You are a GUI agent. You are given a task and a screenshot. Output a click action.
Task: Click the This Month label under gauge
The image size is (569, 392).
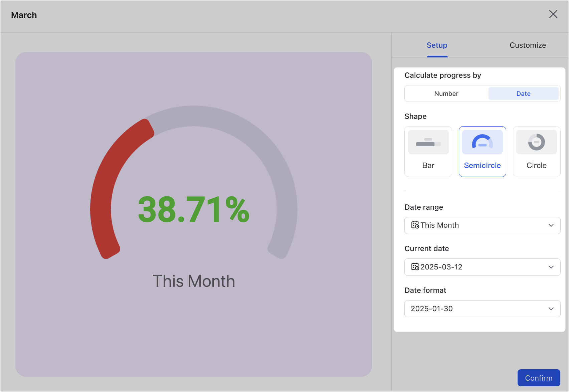pyautogui.click(x=194, y=281)
